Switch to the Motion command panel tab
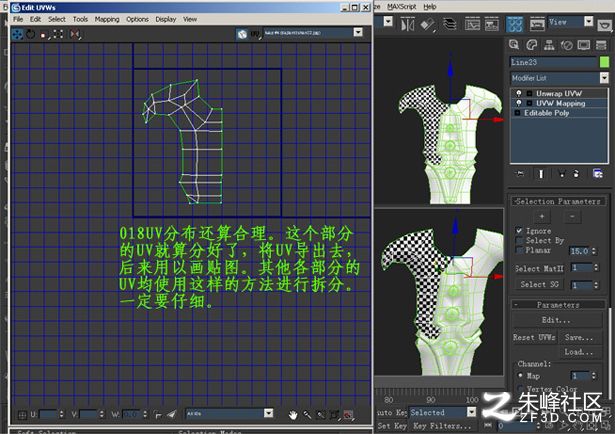 pos(567,45)
